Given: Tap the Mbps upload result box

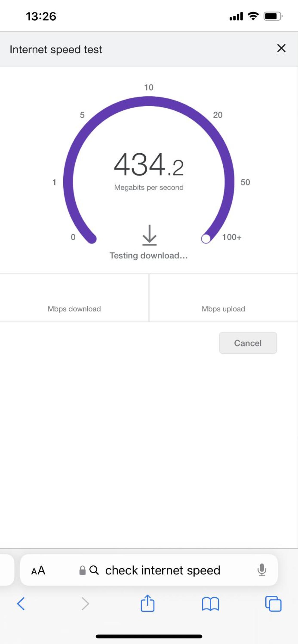Looking at the screenshot, I should 224,298.
